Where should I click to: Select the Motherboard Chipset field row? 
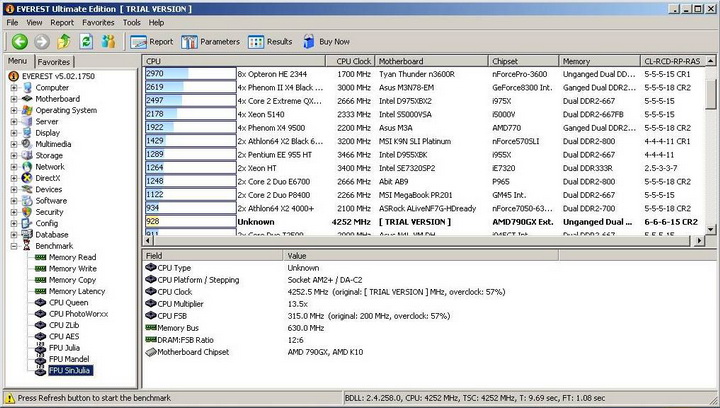[351, 352]
